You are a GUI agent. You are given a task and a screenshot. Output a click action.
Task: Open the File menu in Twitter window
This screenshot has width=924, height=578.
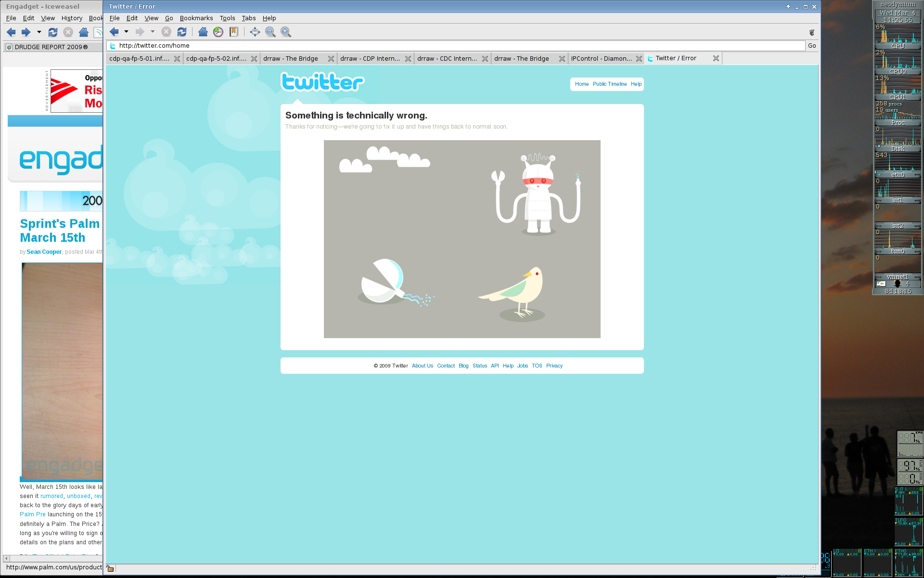(x=115, y=18)
